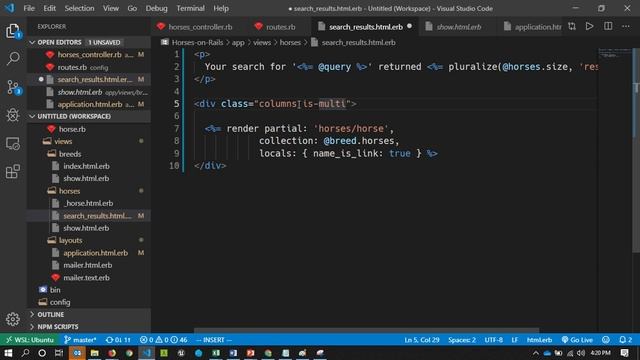Show hidden system tray icons chevron
The image size is (640, 360).
pos(536,353)
